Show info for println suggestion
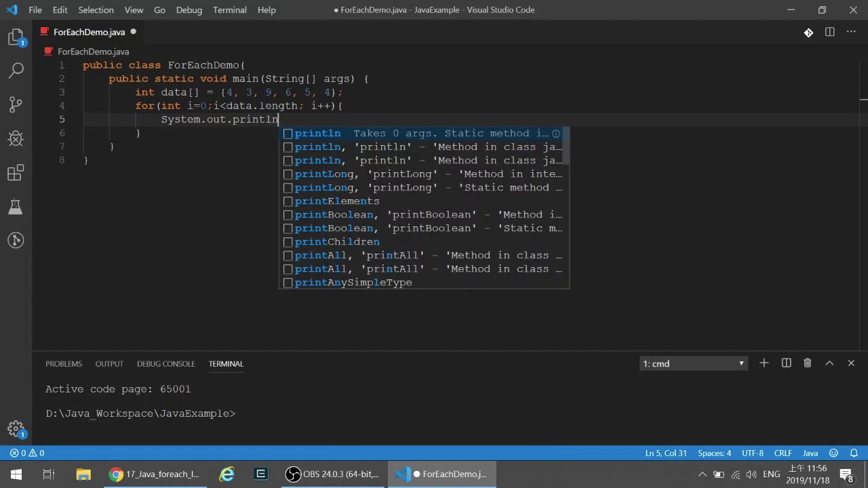The image size is (868, 488). 556,134
